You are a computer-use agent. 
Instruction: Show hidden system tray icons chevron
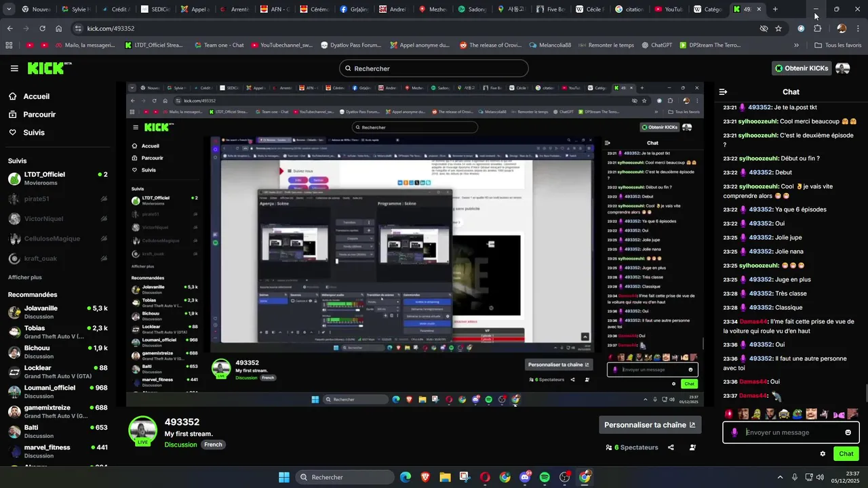(x=780, y=477)
